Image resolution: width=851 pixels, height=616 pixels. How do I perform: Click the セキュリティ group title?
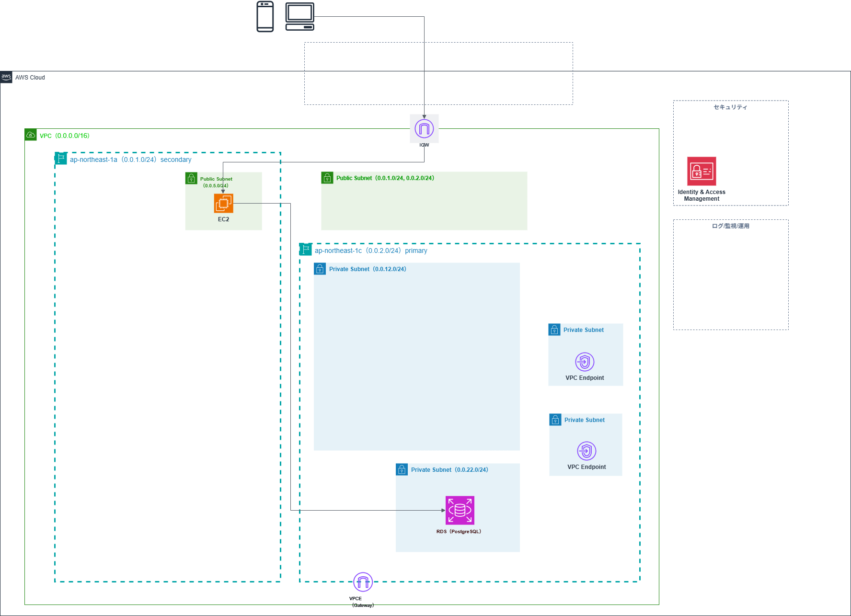tap(730, 107)
